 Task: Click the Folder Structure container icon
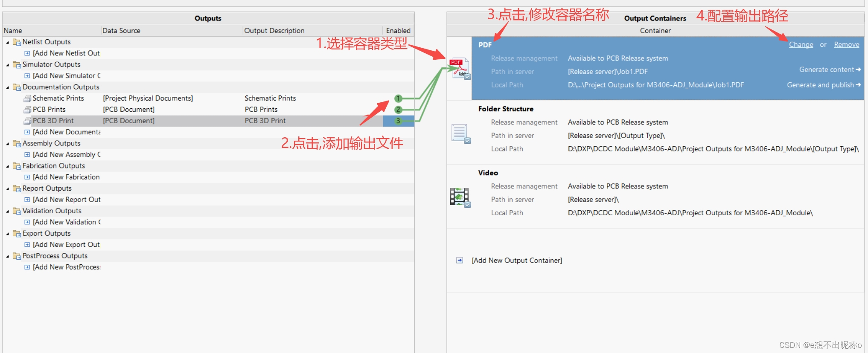460,134
